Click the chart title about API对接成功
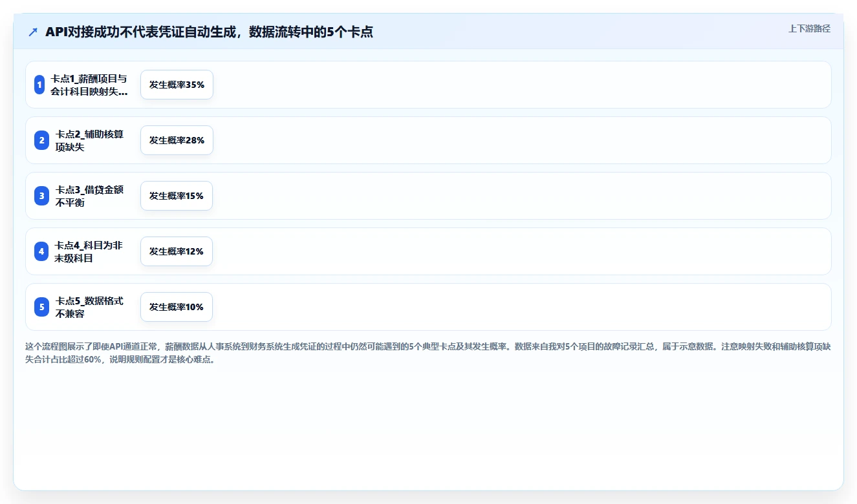Image resolution: width=857 pixels, height=504 pixels. tap(209, 32)
